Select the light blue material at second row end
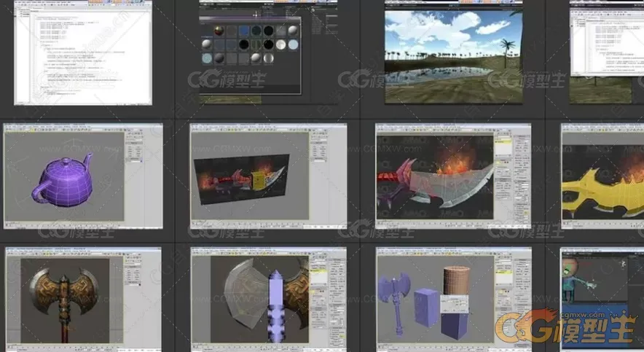The height and width of the screenshot is (352, 644). [294, 44]
